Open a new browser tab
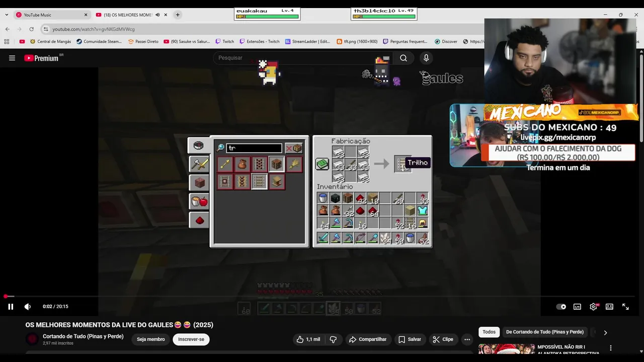Viewport: 644px width, 362px height. [178, 15]
